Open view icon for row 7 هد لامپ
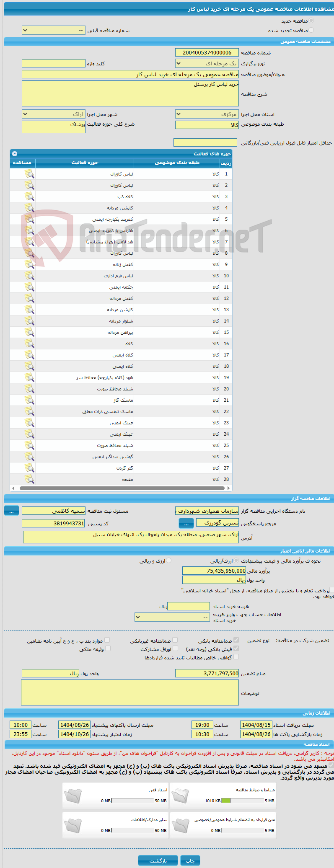This screenshot has height=868, width=334. [29, 242]
